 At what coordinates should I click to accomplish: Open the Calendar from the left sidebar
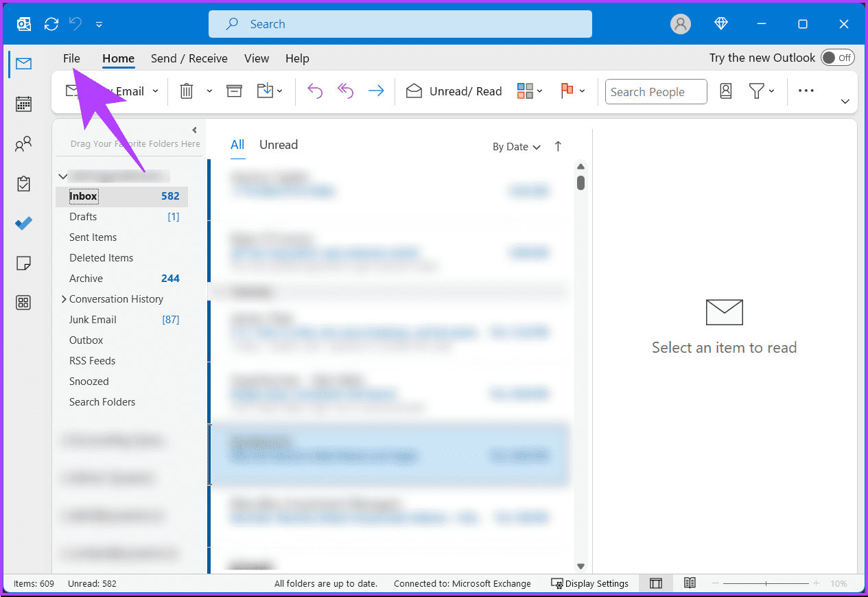tap(23, 104)
